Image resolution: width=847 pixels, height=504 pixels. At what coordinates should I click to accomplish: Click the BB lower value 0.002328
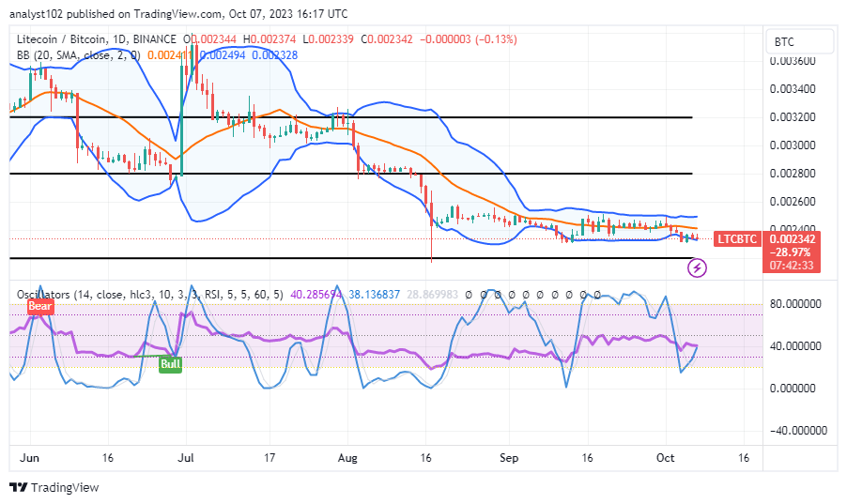tap(274, 55)
